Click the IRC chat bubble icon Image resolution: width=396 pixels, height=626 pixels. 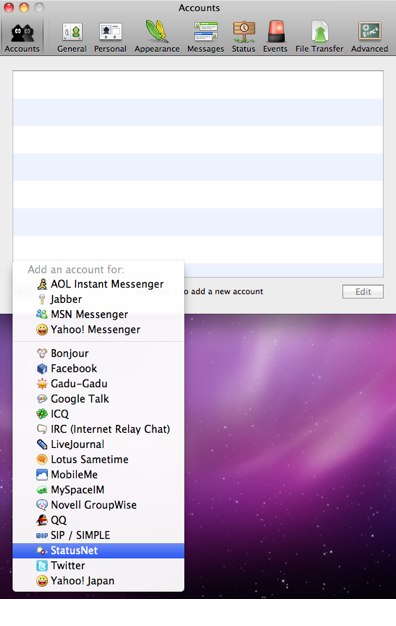(x=42, y=429)
